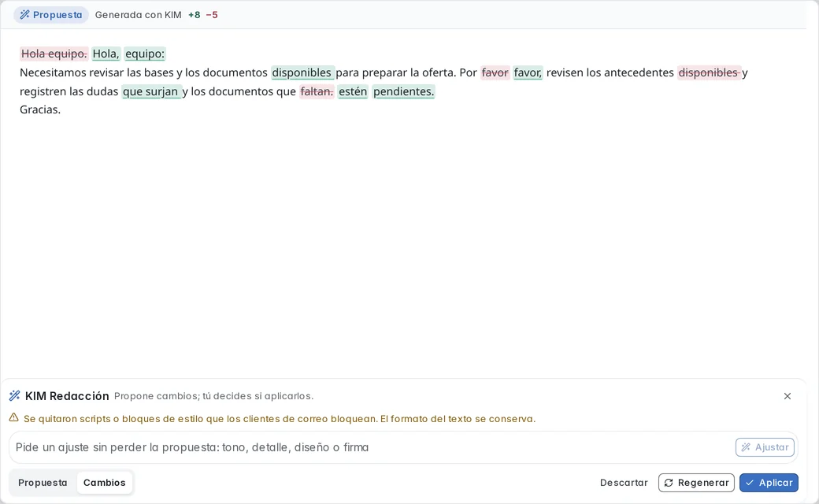The image size is (819, 504).
Task: Click the inserted word 'equipo:'
Action: [145, 54]
